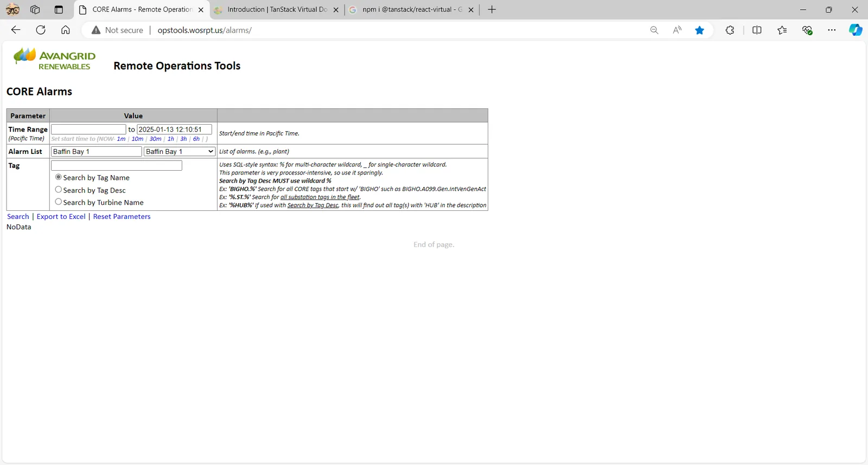The image size is (868, 465).
Task: Click the Search link
Action: pyautogui.click(x=18, y=217)
